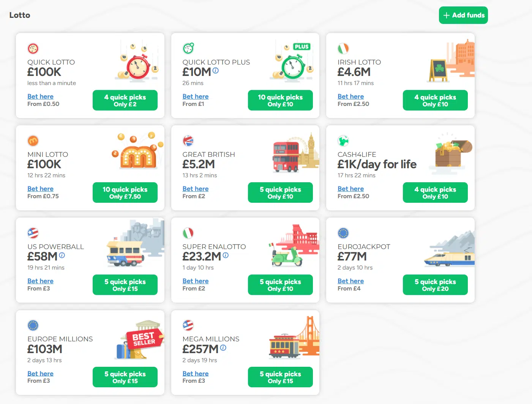Select 5 quick picks for EuroJackpot £20
The image size is (532, 404).
coord(435,285)
